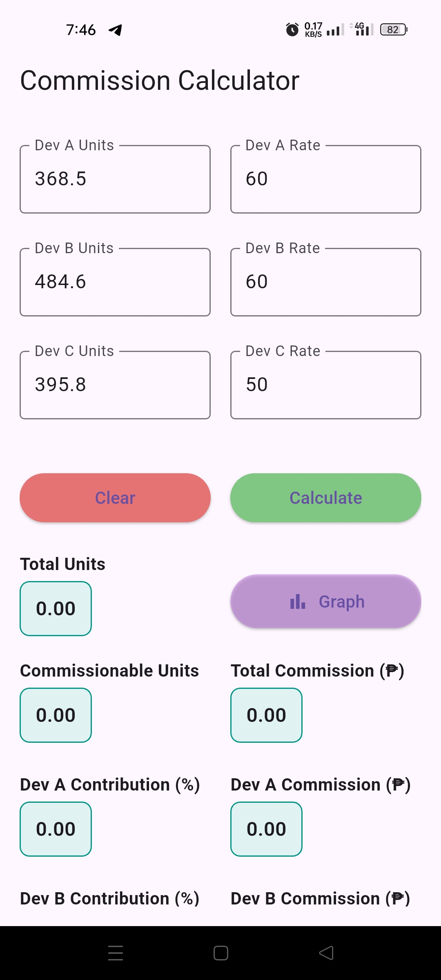Edit the Dev A Rate field
Viewport: 441px width, 980px height.
tap(326, 179)
